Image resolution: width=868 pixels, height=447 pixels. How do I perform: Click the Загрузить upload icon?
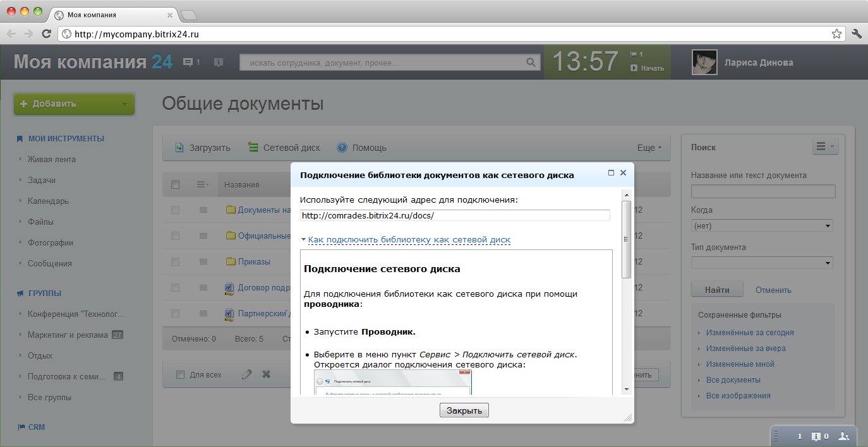click(179, 148)
